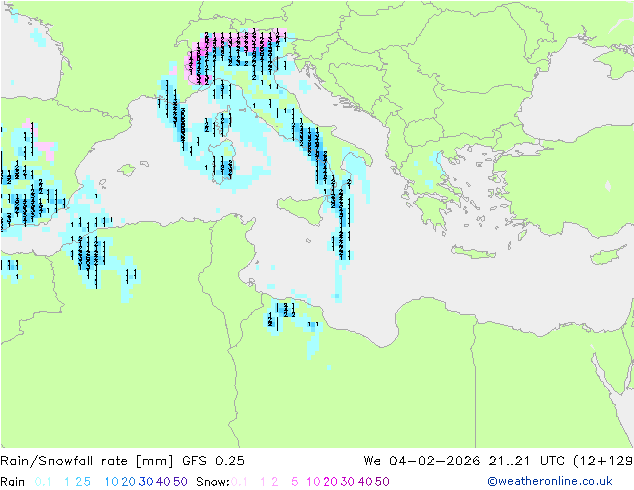
Task: Click the 'Rain/Snowfall rate [mm] GFS 0.25' title
Action: (122, 461)
